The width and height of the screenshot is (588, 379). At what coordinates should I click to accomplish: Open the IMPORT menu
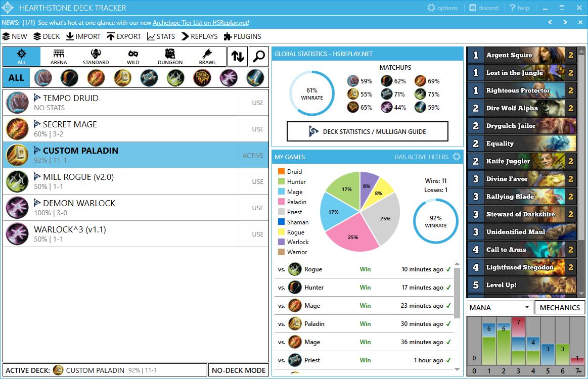(83, 36)
